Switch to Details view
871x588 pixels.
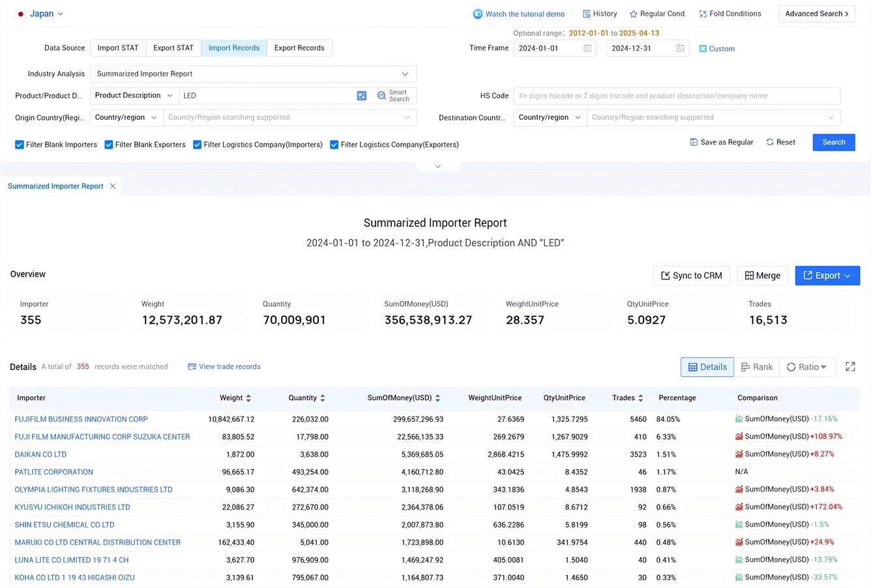click(x=707, y=367)
